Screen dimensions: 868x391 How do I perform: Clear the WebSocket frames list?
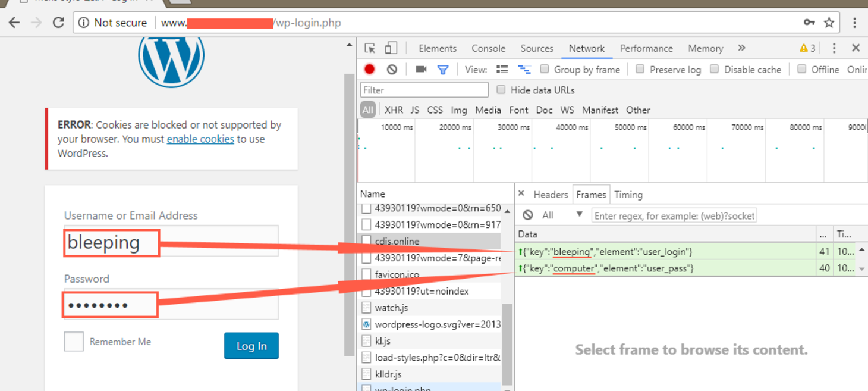528,215
